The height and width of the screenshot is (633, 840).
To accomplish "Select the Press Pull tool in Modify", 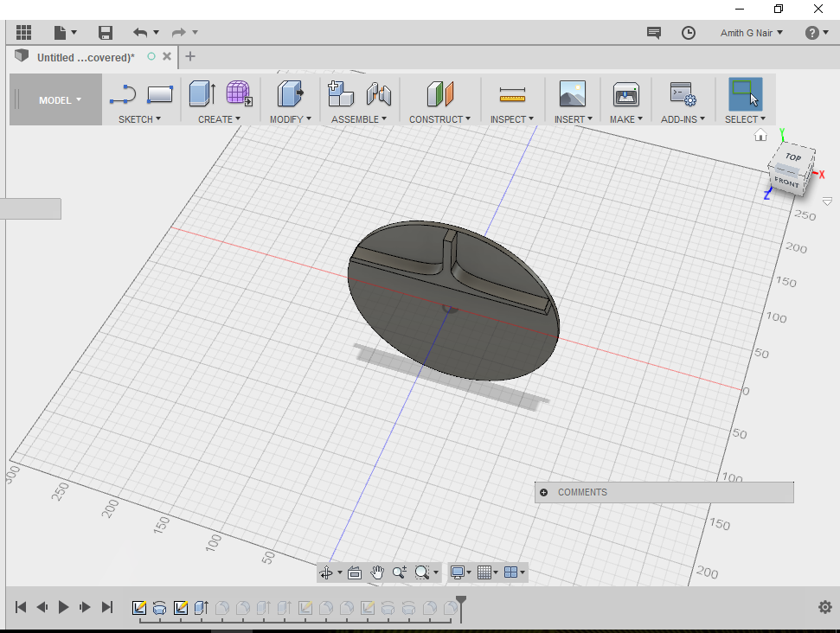I will [290, 93].
